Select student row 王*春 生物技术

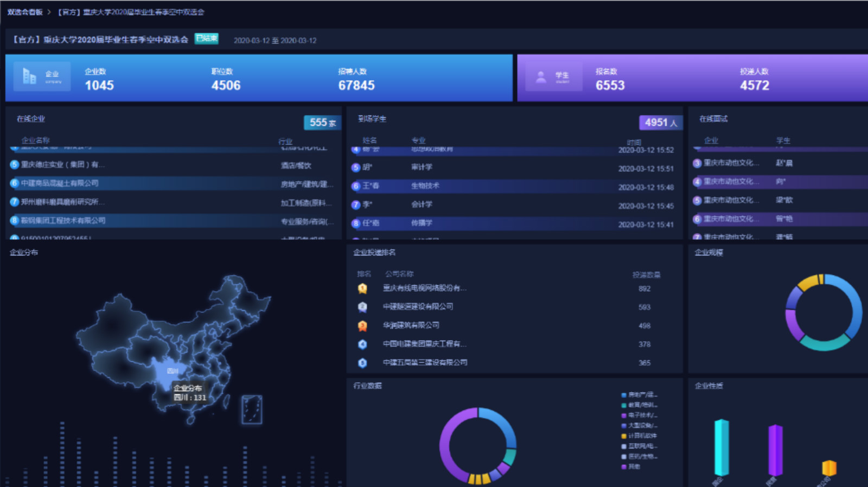tap(514, 186)
